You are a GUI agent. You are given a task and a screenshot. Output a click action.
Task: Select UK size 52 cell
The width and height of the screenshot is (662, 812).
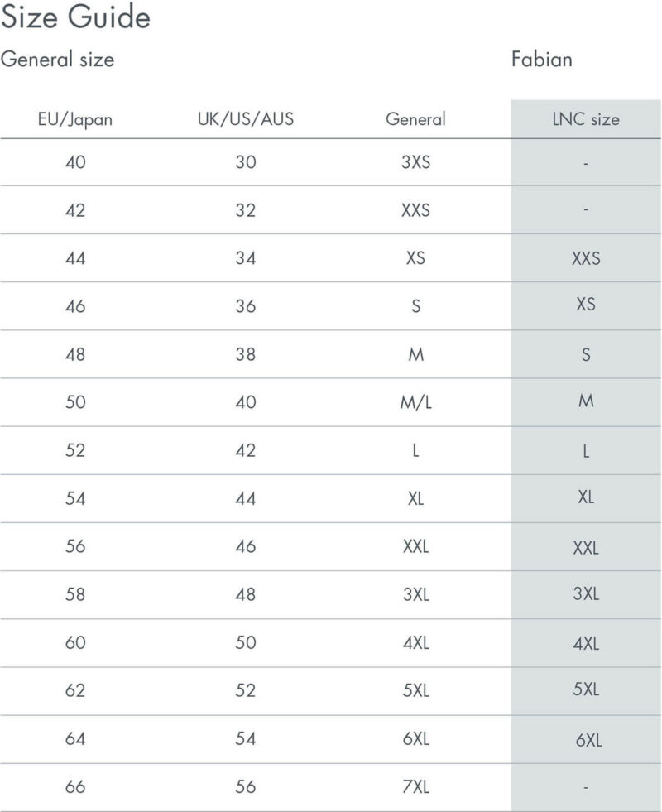tap(245, 690)
